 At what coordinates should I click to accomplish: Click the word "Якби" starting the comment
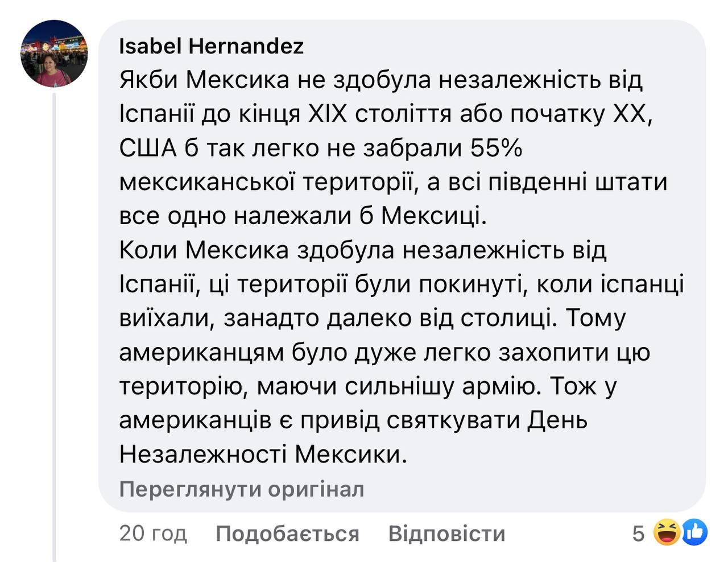click(148, 80)
